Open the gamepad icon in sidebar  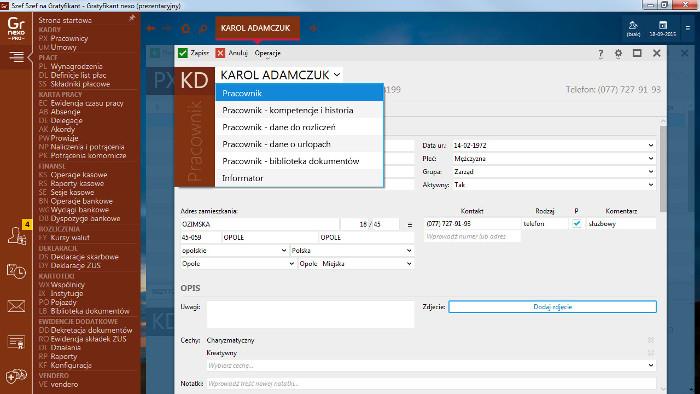coord(17,376)
